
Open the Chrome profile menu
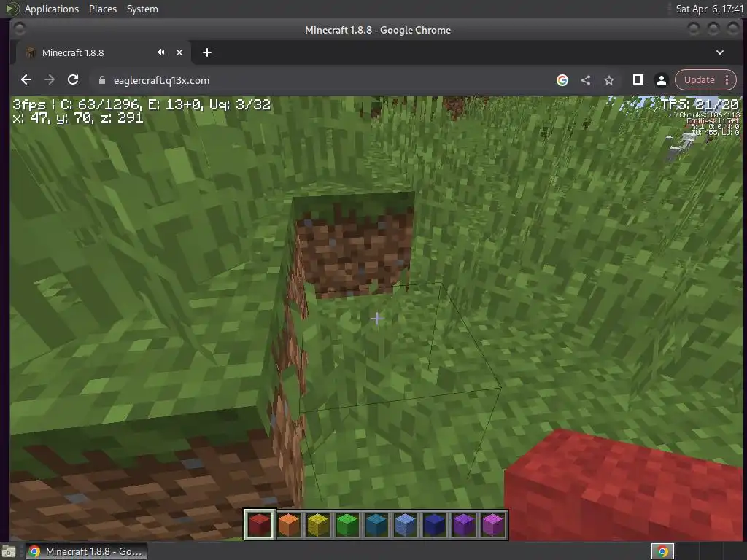tap(661, 80)
